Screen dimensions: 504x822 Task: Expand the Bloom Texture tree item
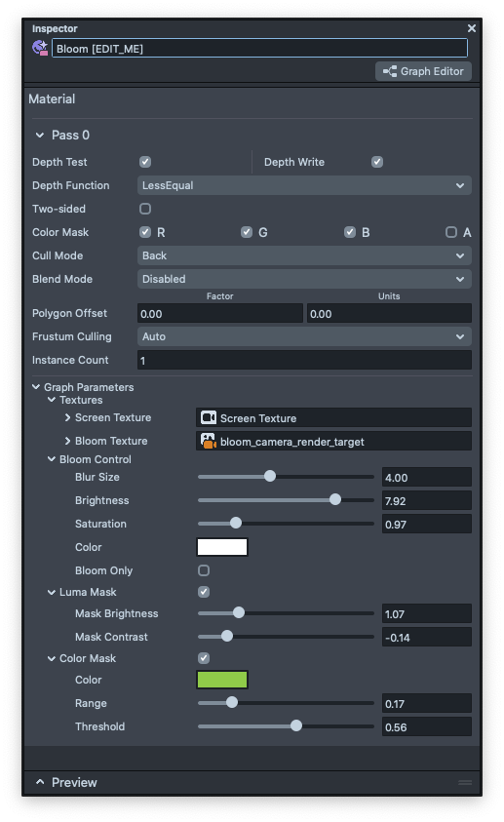point(67,441)
